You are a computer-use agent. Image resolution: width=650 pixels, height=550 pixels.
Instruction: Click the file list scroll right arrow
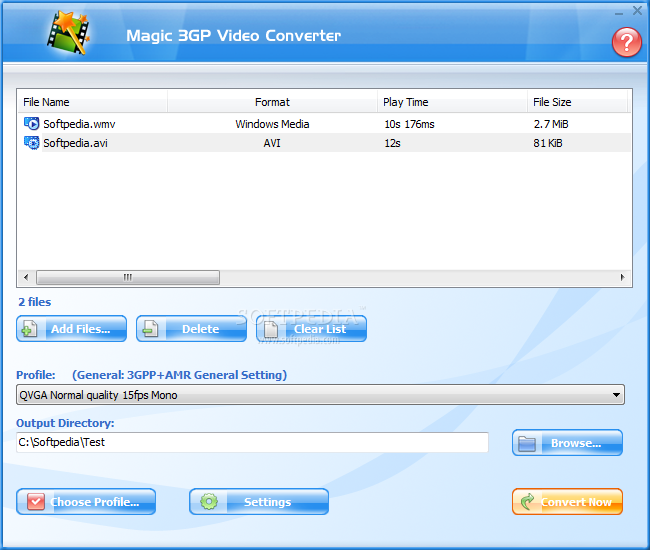click(x=623, y=277)
